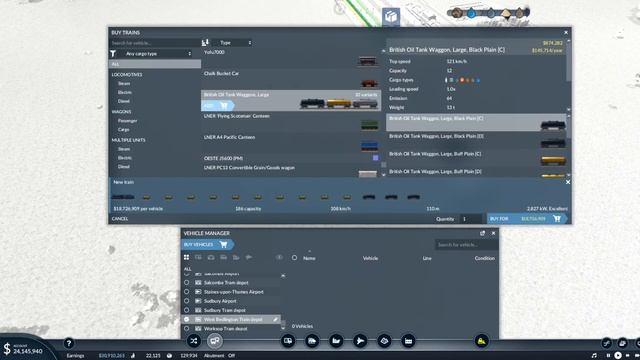
Task: Click the Add to train cart button
Action: (217, 106)
